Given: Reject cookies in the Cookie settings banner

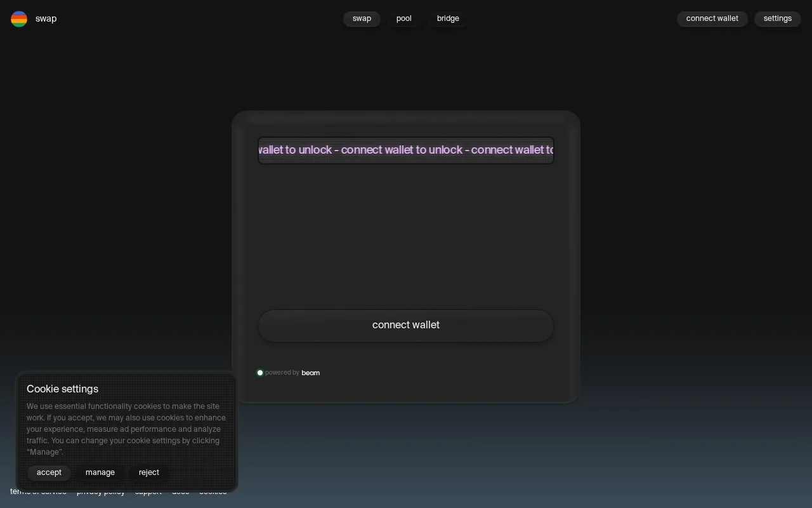Looking at the screenshot, I should pos(149,472).
